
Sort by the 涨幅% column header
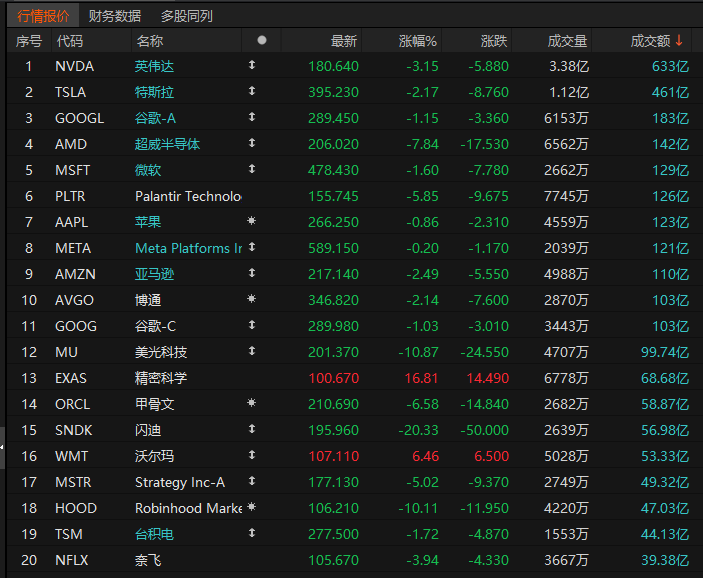(418, 41)
